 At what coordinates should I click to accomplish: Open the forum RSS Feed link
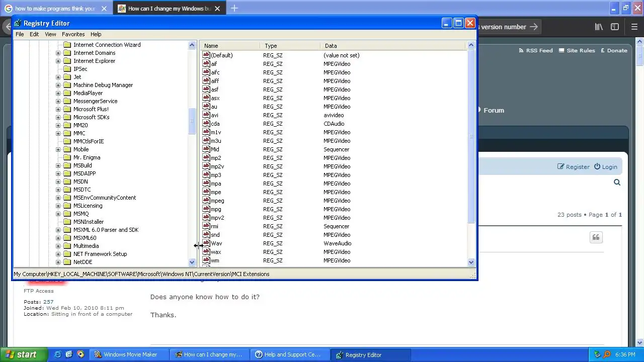(535, 50)
